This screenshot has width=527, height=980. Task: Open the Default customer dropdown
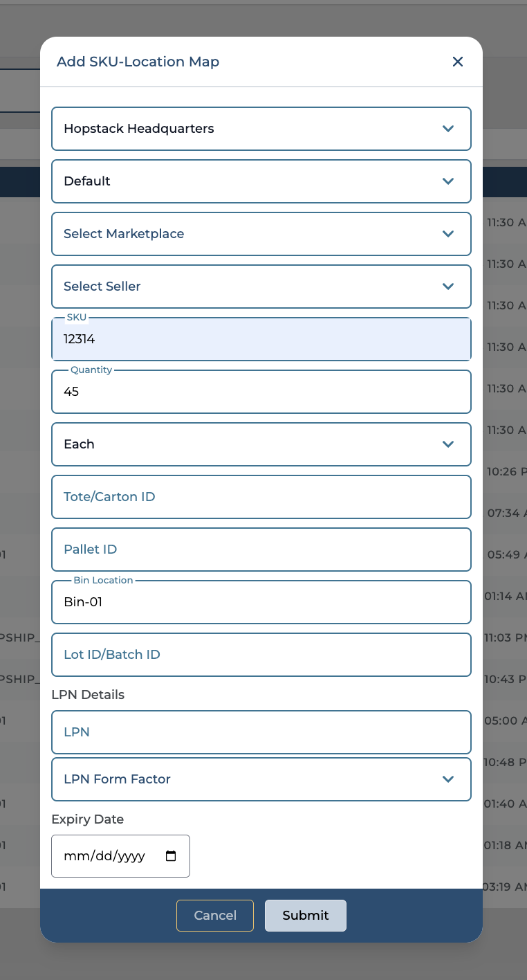(x=261, y=181)
